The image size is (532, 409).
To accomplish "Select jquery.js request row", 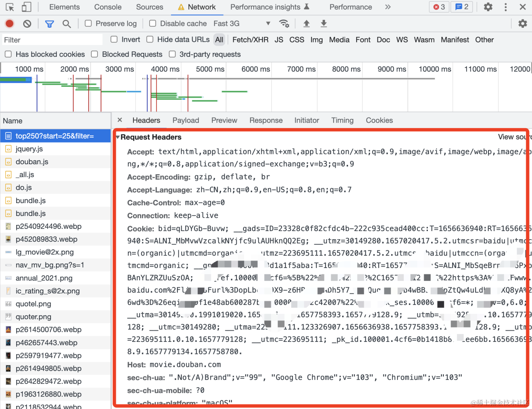I will coord(55,149).
